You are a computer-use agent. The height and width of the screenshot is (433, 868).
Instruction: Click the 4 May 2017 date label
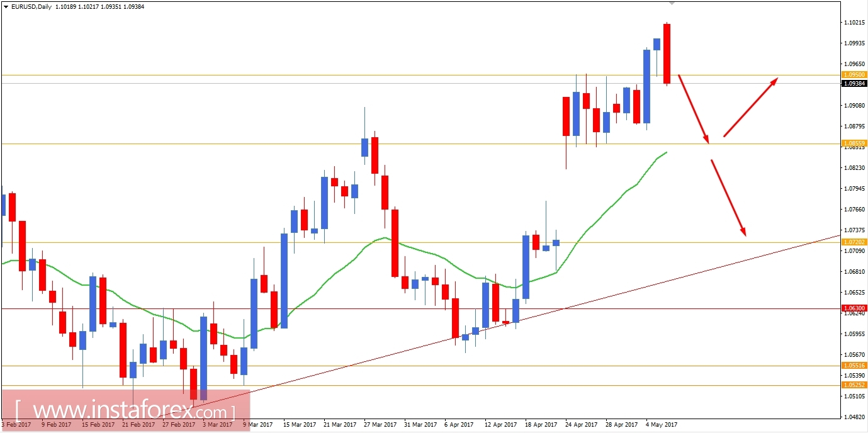[662, 425]
